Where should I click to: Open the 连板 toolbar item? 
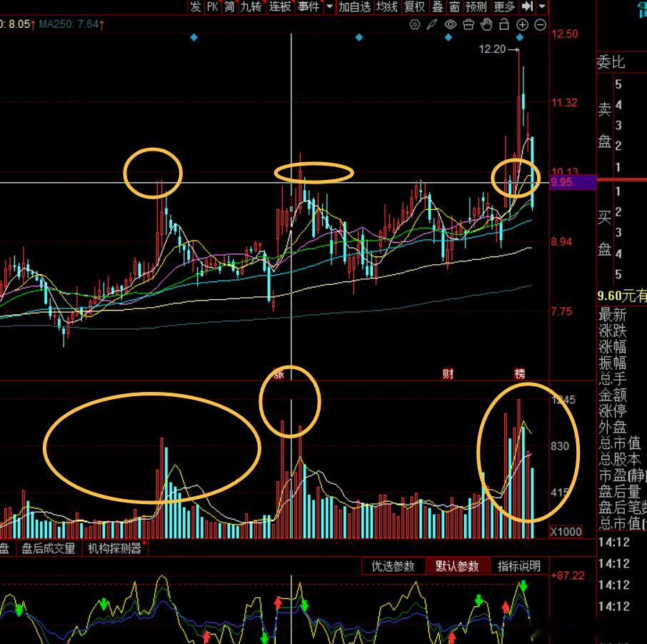(x=280, y=6)
